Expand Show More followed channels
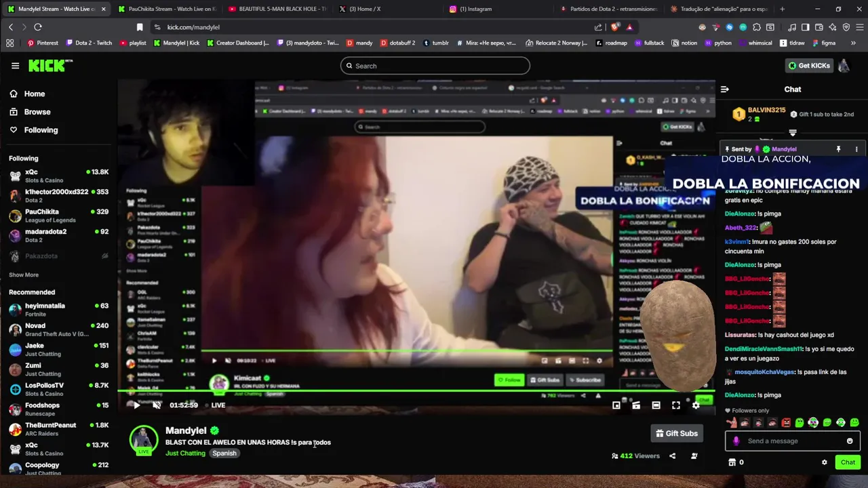 point(24,275)
